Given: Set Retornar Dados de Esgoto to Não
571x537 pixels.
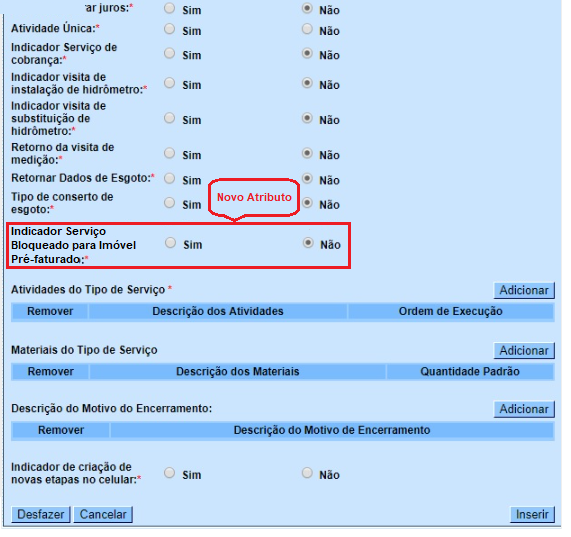Looking at the screenshot, I should (x=307, y=178).
